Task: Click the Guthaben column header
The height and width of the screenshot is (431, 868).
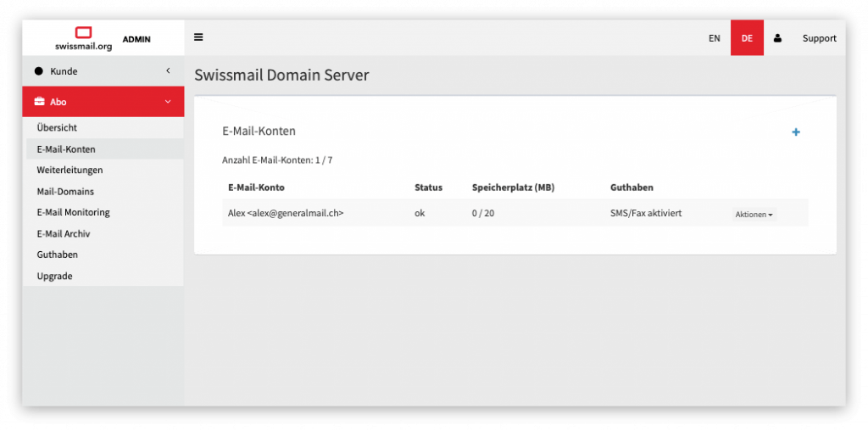Action: 632,188
